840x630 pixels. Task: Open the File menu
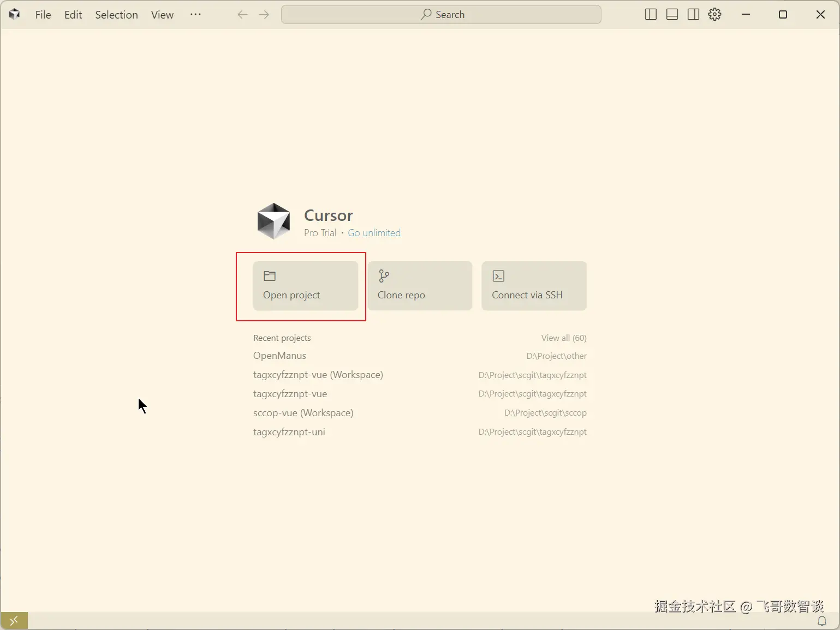click(x=43, y=15)
